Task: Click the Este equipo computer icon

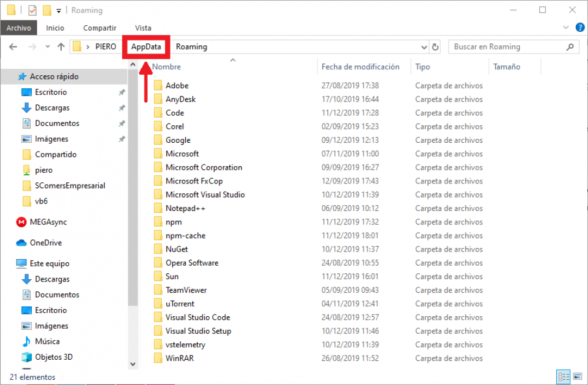Action: coord(21,263)
